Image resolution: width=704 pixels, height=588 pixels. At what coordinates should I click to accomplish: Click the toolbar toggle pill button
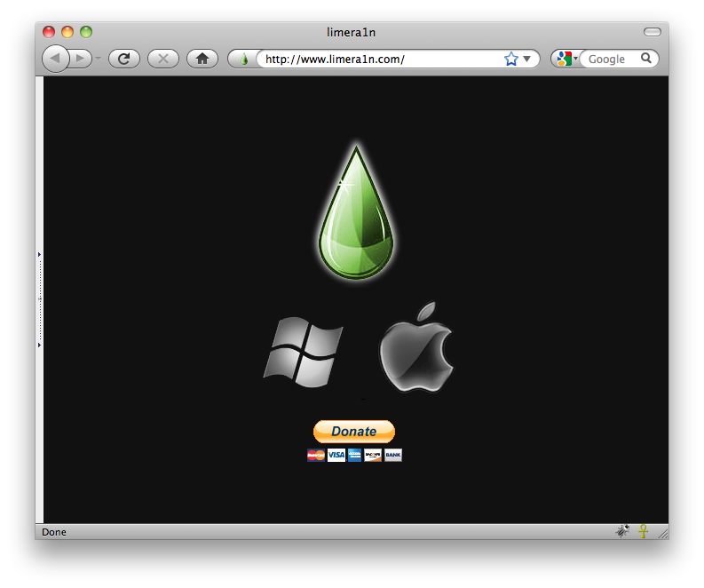(x=653, y=32)
